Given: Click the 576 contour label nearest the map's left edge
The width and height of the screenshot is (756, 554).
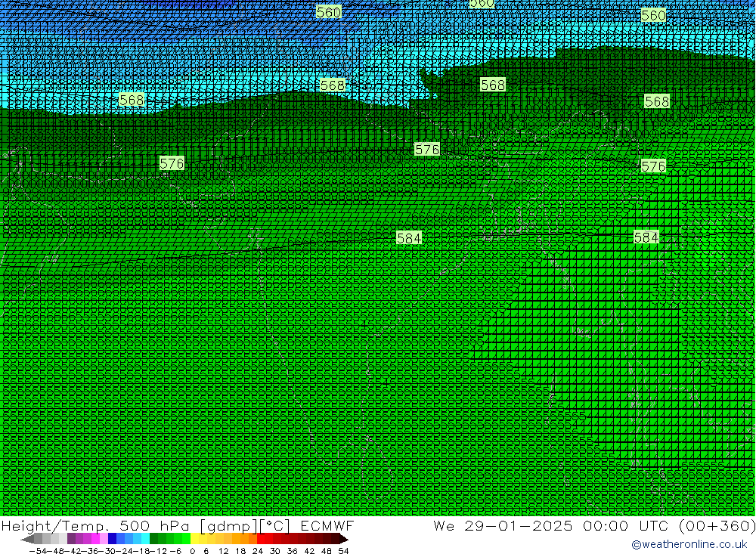Looking at the screenshot, I should pyautogui.click(x=172, y=163).
